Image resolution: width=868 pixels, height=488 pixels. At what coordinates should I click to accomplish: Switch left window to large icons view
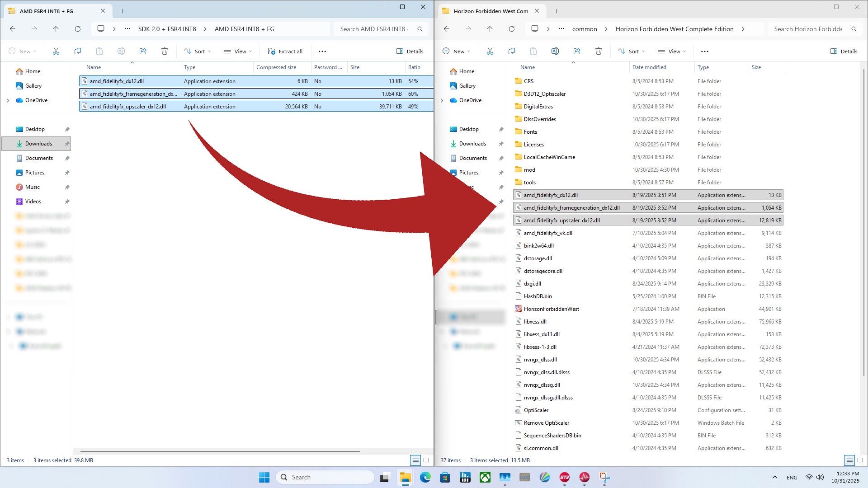coord(426,460)
